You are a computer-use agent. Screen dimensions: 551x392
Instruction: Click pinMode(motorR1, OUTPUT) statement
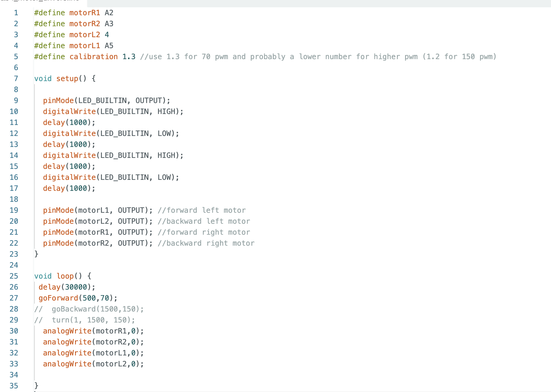[98, 232]
